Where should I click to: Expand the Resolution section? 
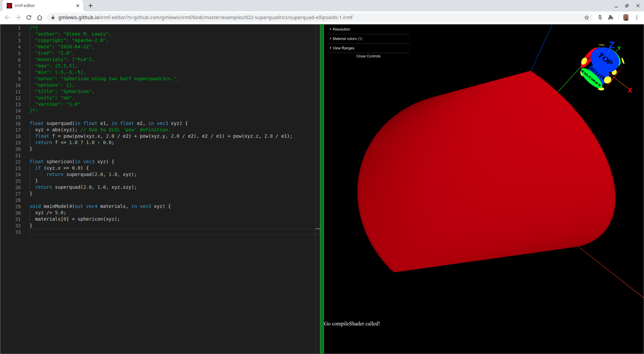(x=341, y=29)
